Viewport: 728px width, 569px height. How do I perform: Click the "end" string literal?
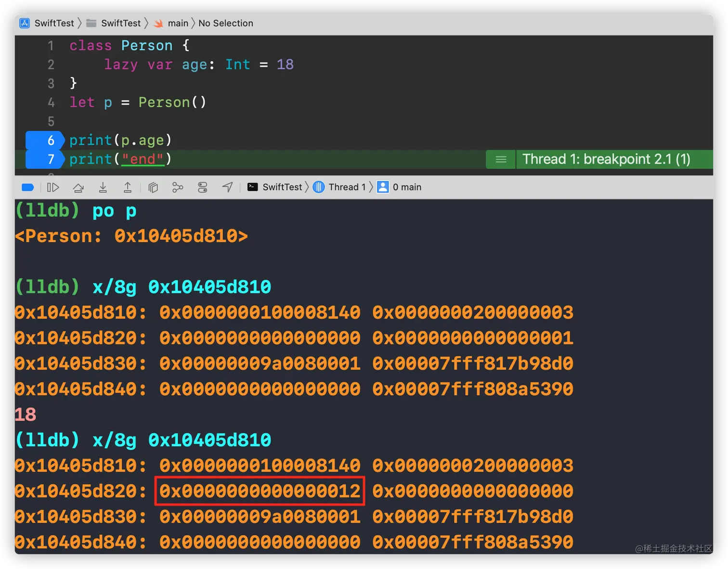143,159
